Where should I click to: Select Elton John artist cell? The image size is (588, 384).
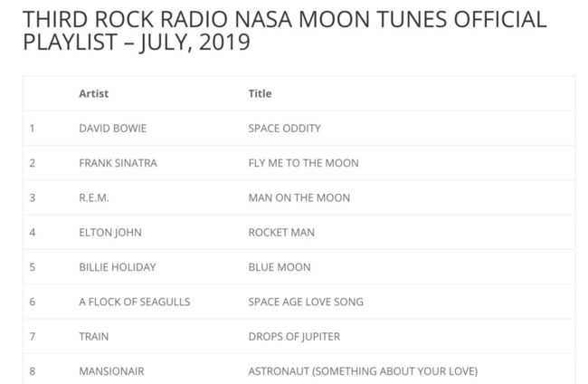click(x=110, y=233)
